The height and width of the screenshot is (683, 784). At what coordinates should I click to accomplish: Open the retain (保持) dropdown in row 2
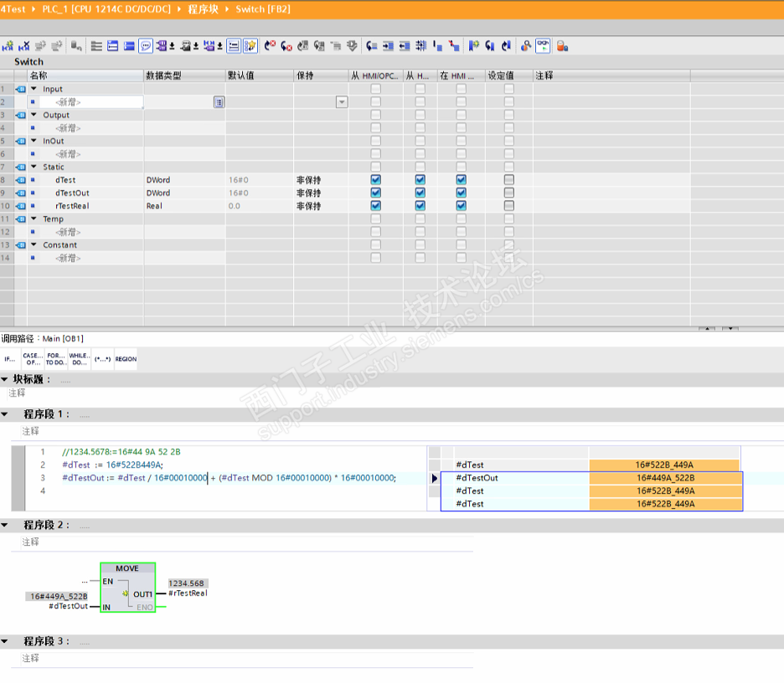point(342,102)
